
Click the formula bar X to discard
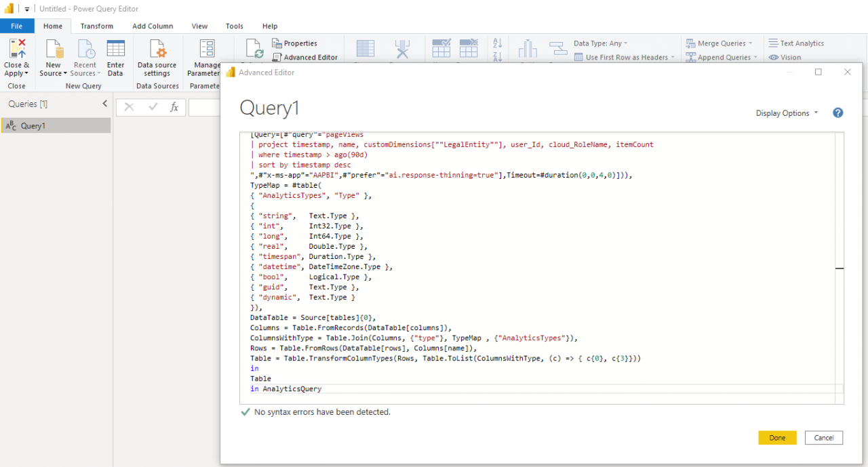tap(129, 107)
